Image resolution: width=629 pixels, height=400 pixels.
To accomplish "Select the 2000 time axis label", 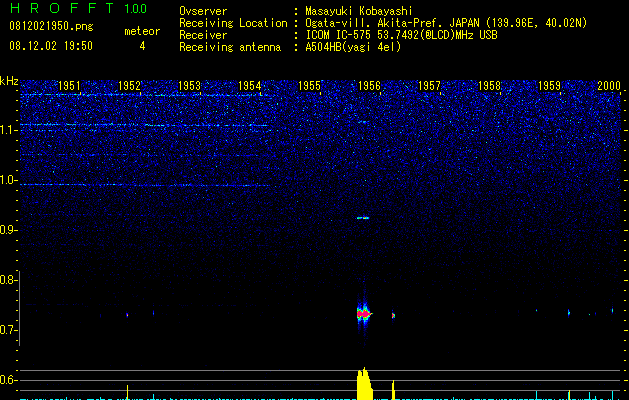I will [609, 86].
